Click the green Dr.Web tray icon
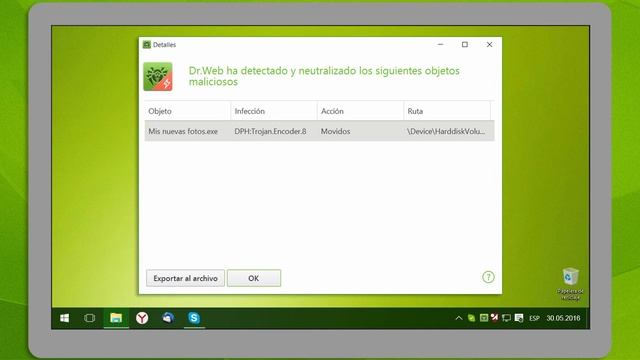This screenshot has width=640, height=360. (x=471, y=318)
